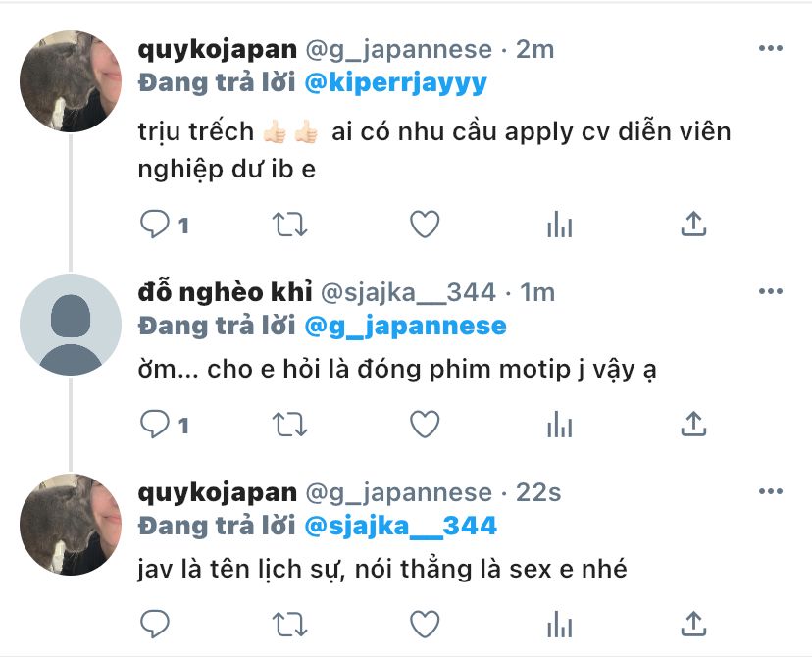The width and height of the screenshot is (812, 657).
Task: Open more options for first quykojapan tweet
Action: 770,49
